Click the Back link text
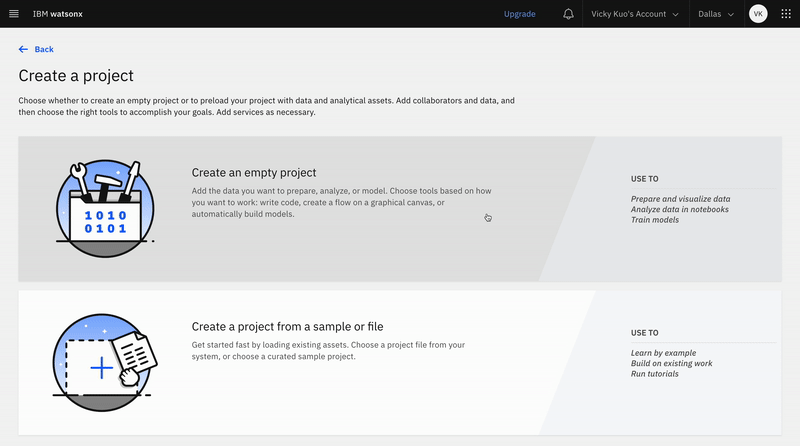Image resolution: width=800 pixels, height=446 pixels. [44, 49]
